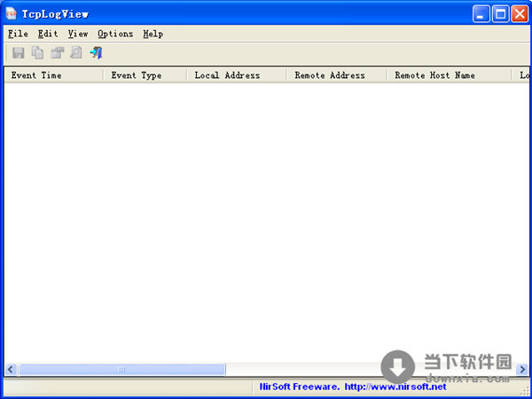This screenshot has height=399, width=532.
Task: Sort by Event Type column header
Action: pos(145,75)
